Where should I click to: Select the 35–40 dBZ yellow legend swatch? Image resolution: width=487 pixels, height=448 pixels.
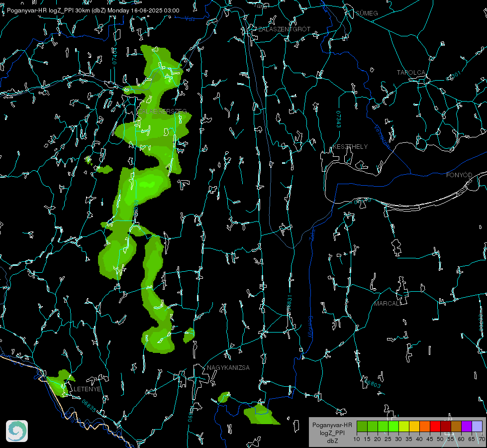point(414,426)
